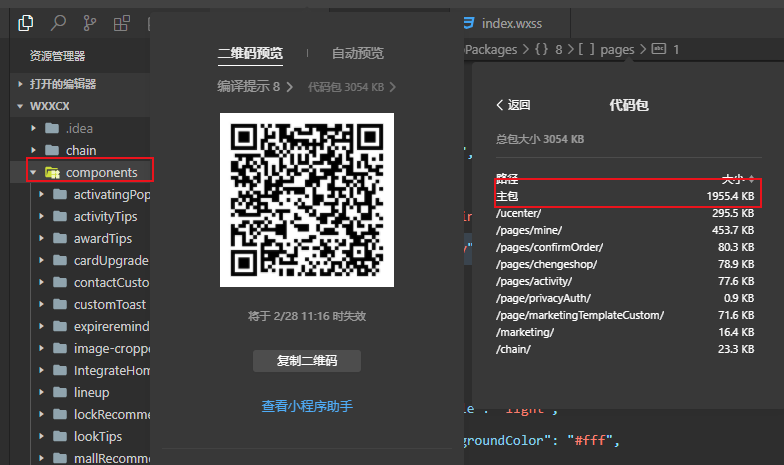Screen dimensions: 784x465
Task: Sort by 大小 column arrow
Action: [x=752, y=178]
